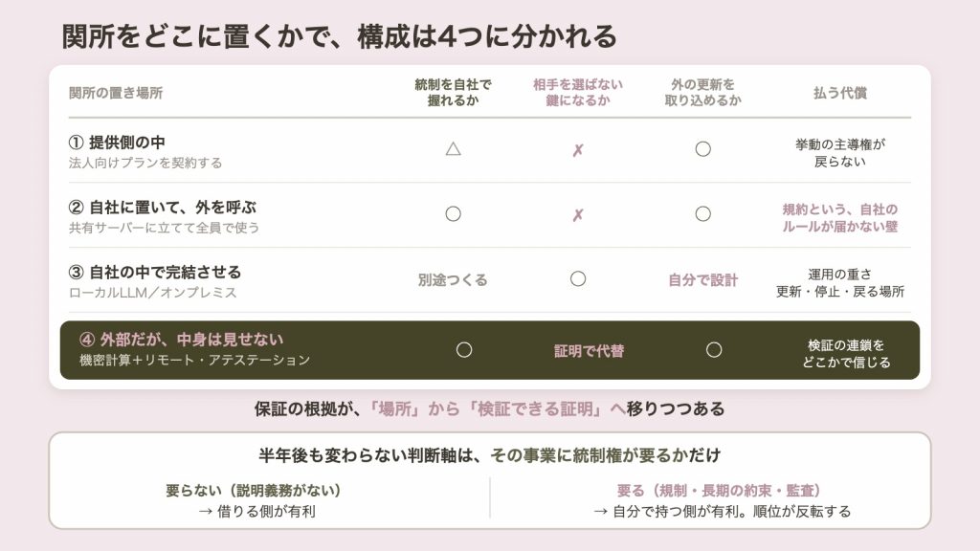This screenshot has height=551, width=980.
Task: Click the circle under 統制を自社で握れるか in row ②
Action: [x=453, y=213]
